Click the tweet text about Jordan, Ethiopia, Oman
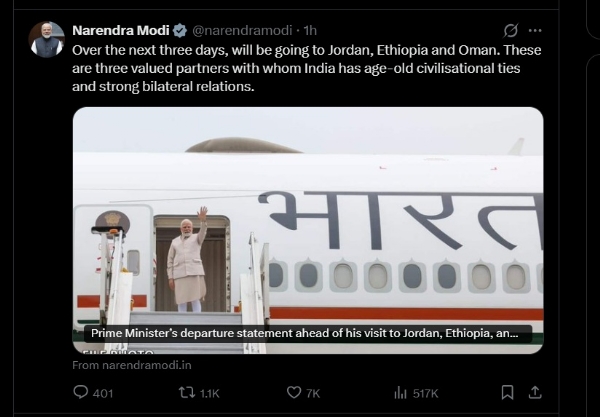Viewport: 600px width, 417px height. click(300, 67)
